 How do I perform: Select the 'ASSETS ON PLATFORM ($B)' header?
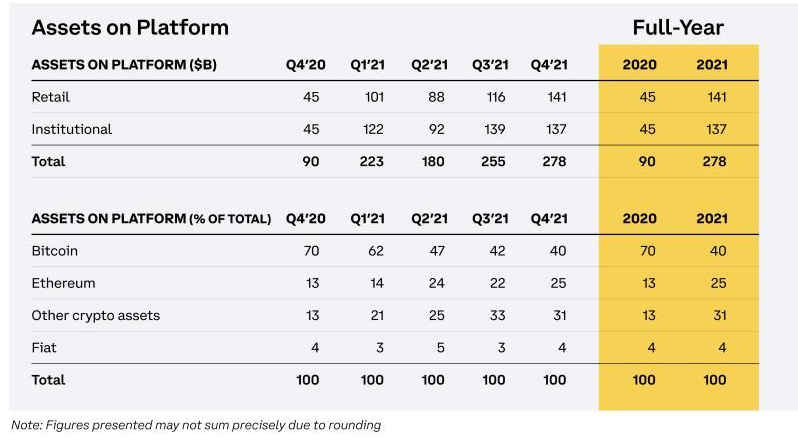[124, 65]
